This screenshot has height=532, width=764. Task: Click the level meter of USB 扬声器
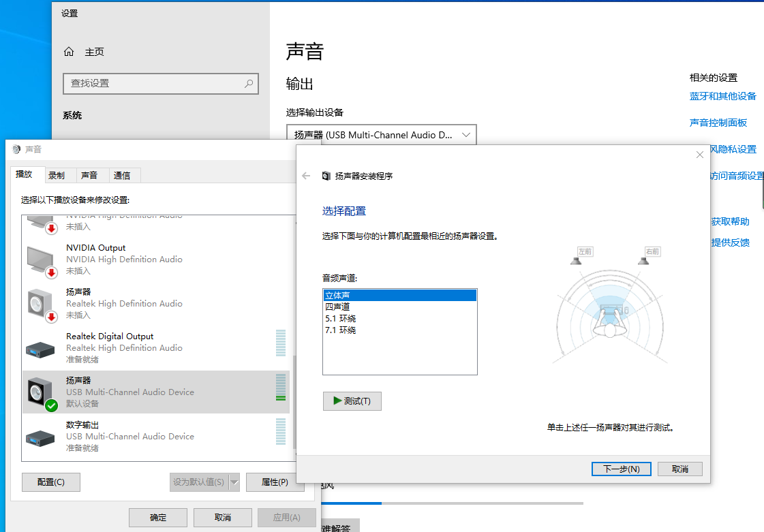[281, 388]
